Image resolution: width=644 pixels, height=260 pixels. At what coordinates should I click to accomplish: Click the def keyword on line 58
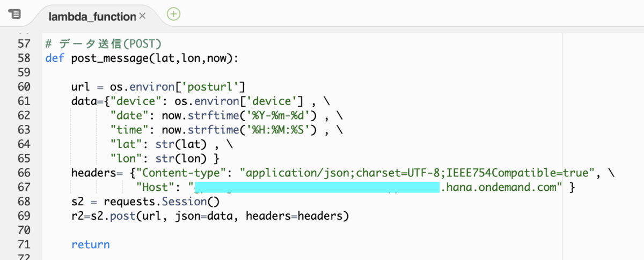(55, 58)
